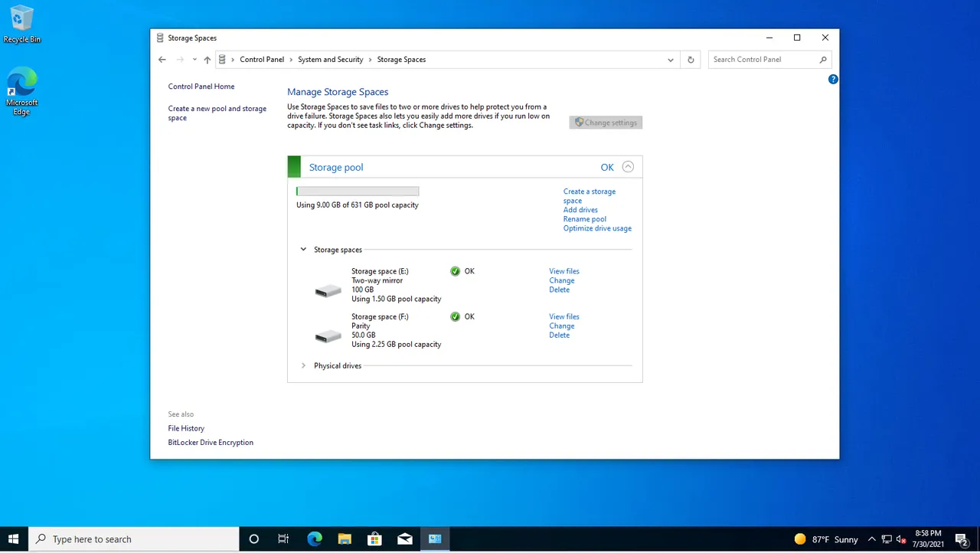Open the address bar history dropdown

point(670,59)
